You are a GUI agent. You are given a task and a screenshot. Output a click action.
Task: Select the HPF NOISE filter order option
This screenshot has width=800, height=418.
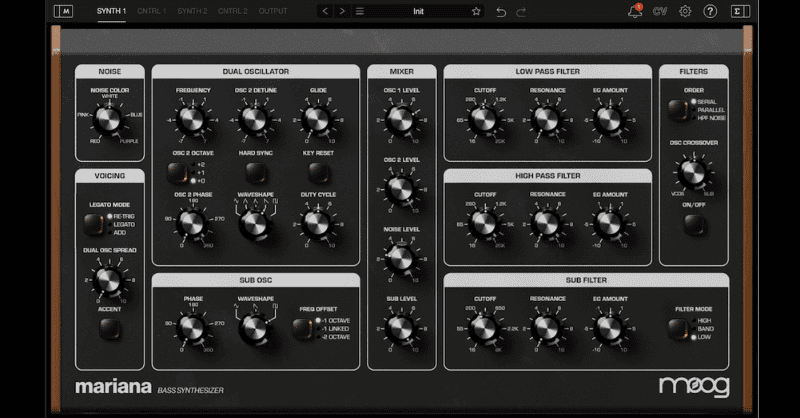coord(709,118)
